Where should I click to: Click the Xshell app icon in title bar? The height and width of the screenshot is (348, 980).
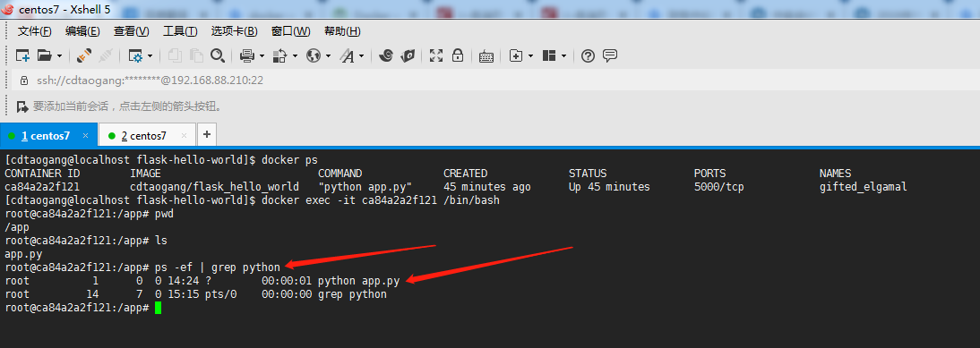8,9
